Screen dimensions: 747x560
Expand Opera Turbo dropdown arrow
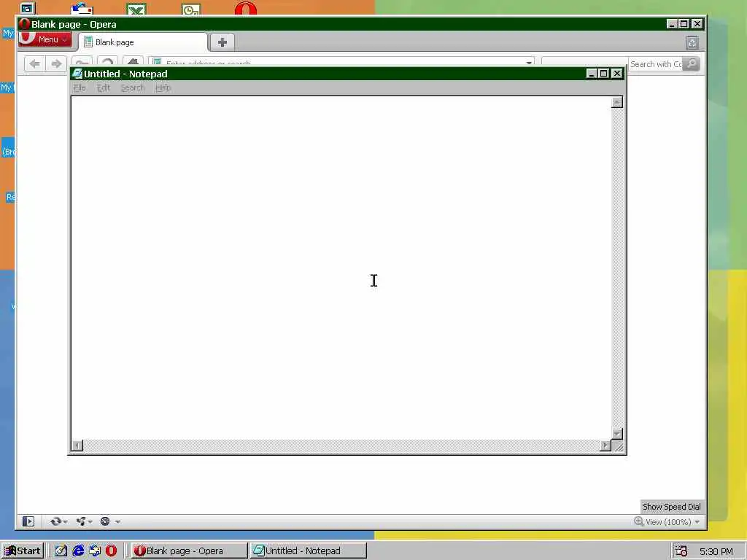point(117,522)
